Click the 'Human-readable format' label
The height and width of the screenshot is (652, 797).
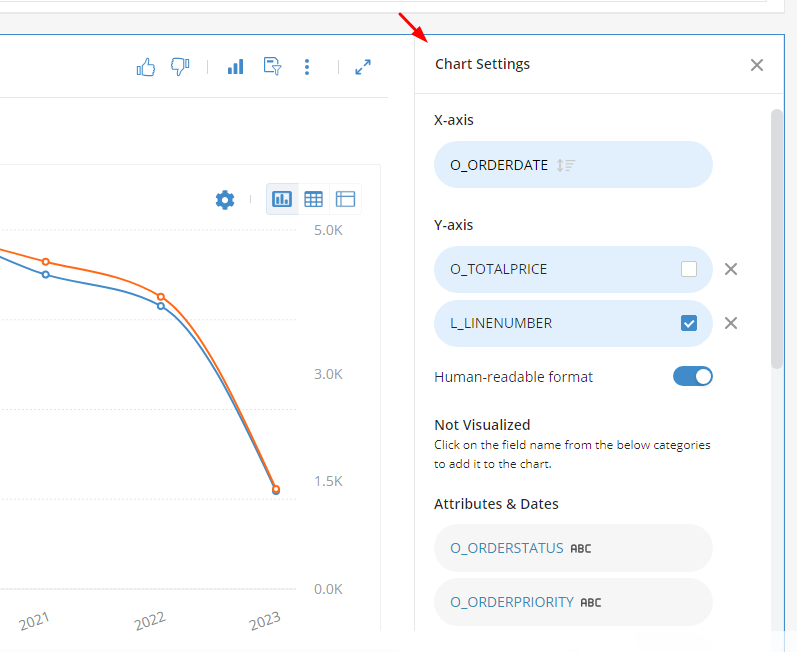513,377
